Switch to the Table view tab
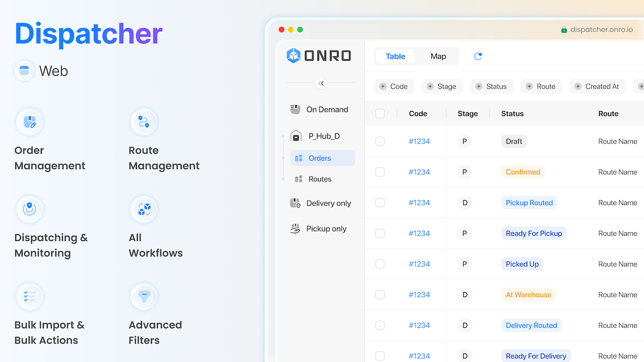This screenshot has width=644, height=362. (395, 56)
